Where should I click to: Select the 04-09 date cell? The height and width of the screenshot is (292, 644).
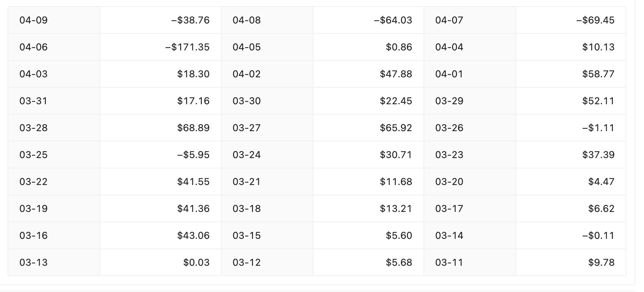click(54, 20)
